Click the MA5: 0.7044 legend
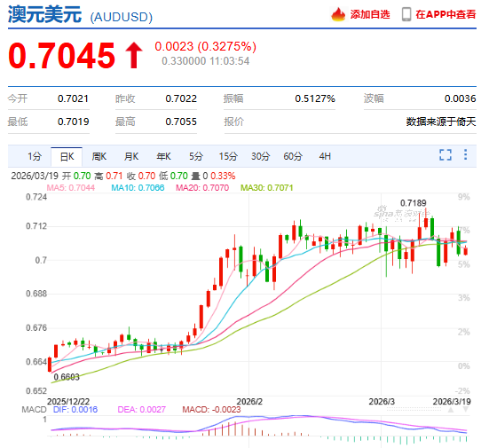The height and width of the screenshot is (448, 481). point(71,188)
